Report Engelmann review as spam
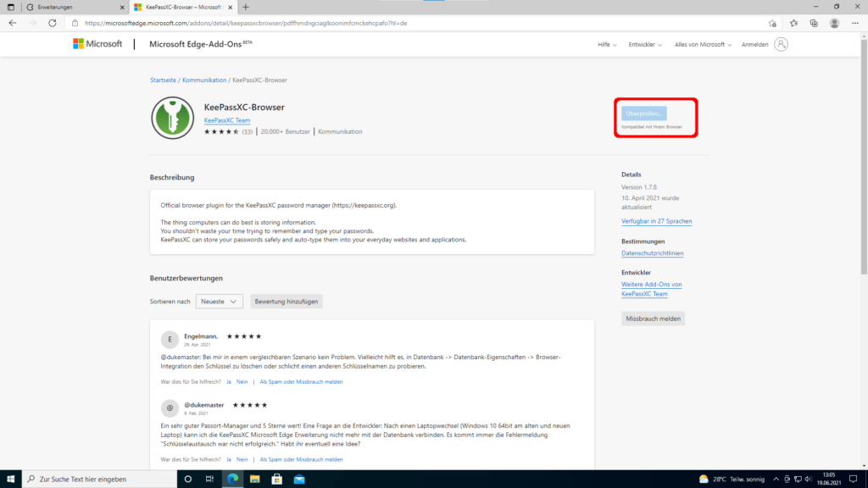Viewport: 868px width, 488px height. 301,382
